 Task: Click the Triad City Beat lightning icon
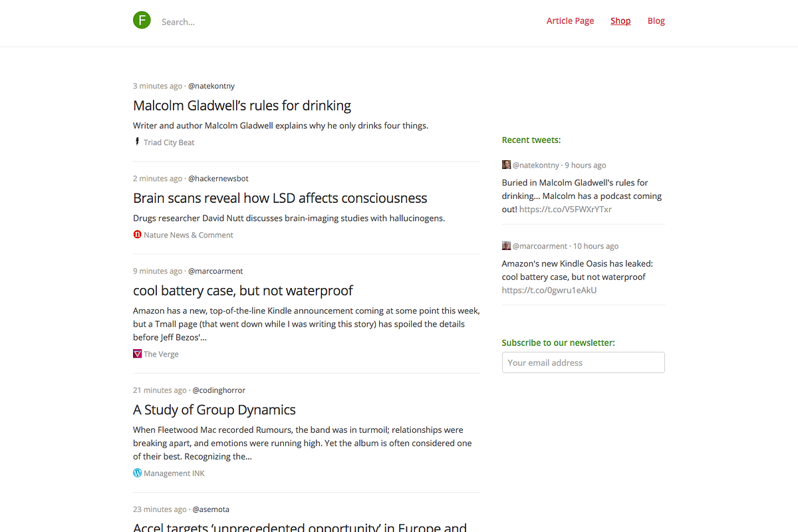137,142
